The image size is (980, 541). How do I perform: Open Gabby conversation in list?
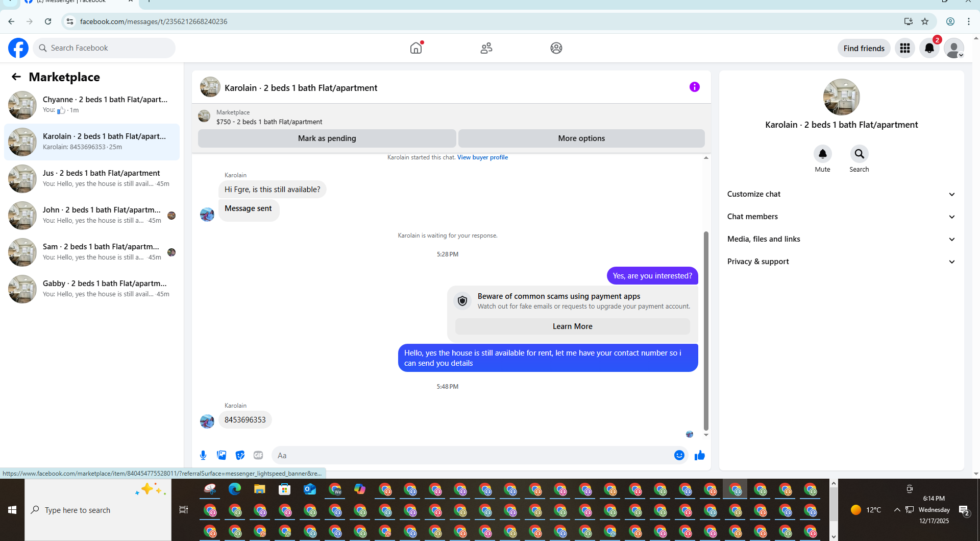coord(92,289)
